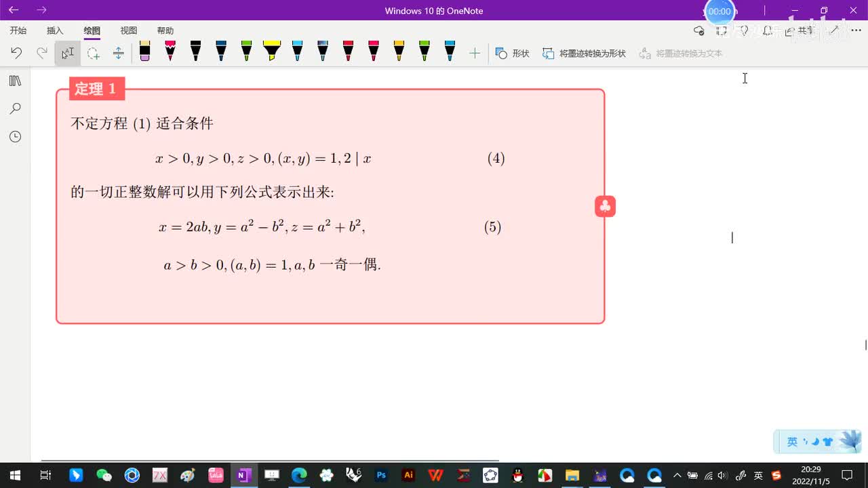Image resolution: width=868 pixels, height=488 pixels.
Task: Open Task View on the taskbar
Action: (x=45, y=475)
